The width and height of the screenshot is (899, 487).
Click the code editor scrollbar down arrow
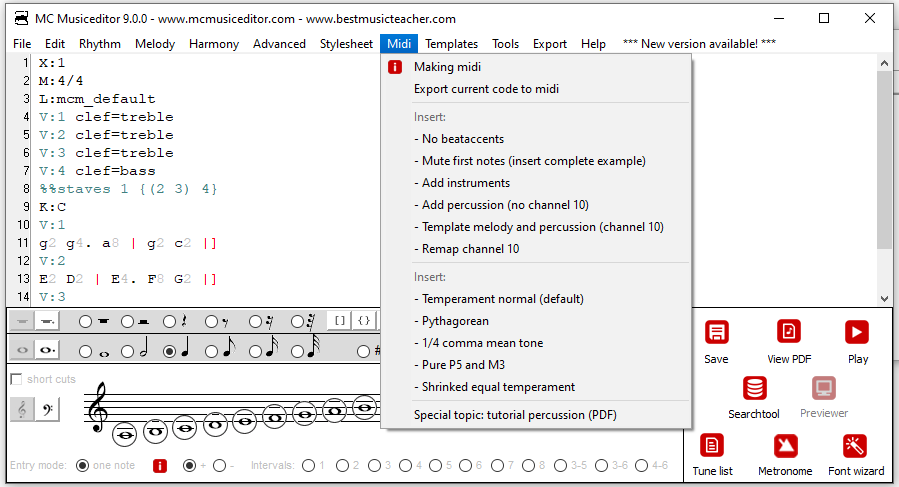(x=884, y=299)
